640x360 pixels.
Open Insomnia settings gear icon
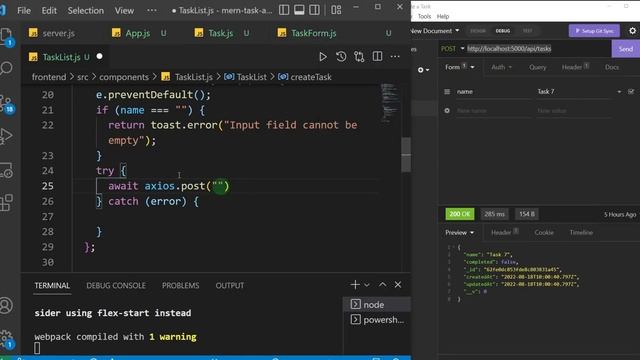point(632,31)
